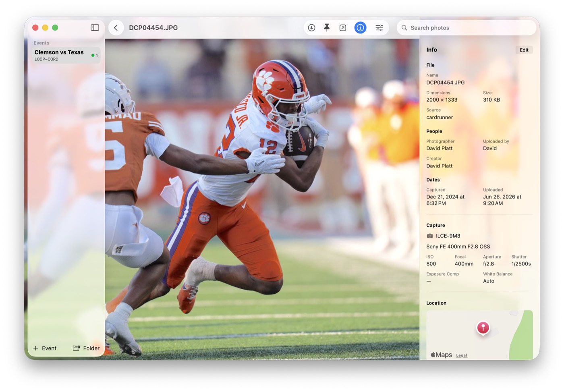Click the source value cardrunner
Screen dimensions: 564x392
pos(440,117)
